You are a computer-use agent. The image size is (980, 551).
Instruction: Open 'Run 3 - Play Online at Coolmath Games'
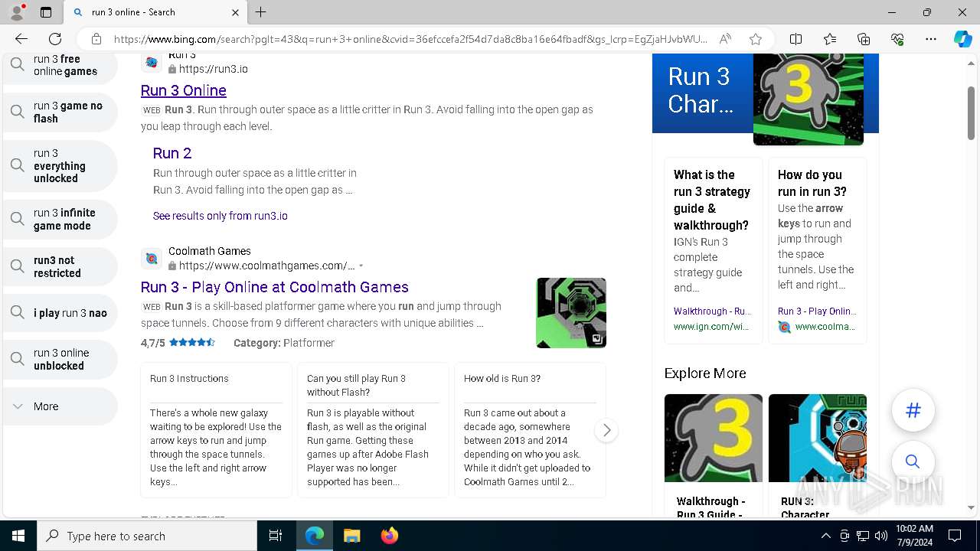pos(275,287)
